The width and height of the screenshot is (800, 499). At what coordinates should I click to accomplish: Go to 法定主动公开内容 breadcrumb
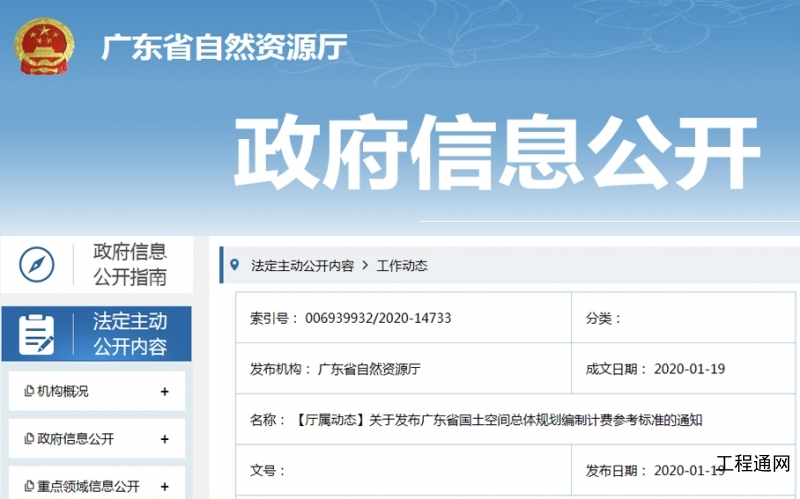(x=303, y=266)
